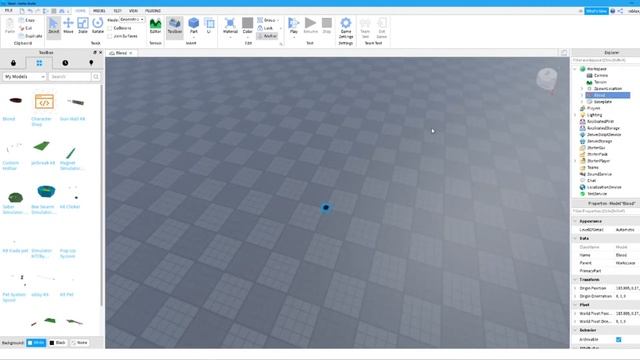Switch to the VIEW ribbon tab
The height and width of the screenshot is (360, 640).
point(133,11)
